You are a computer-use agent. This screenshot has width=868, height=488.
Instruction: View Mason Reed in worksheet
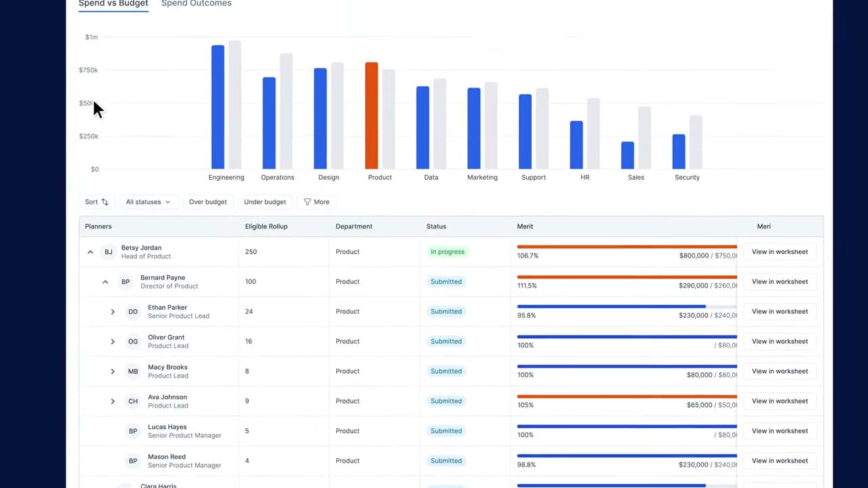pyautogui.click(x=780, y=461)
